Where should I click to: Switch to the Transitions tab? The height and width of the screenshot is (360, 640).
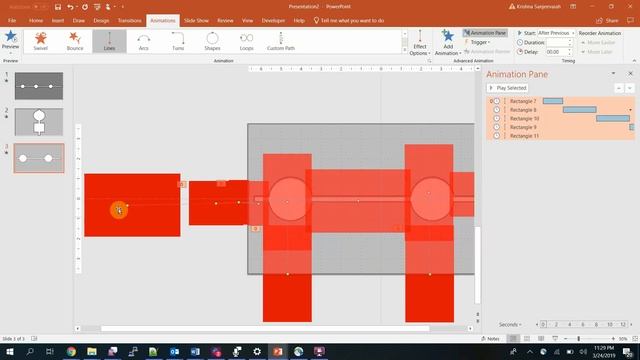(129, 20)
